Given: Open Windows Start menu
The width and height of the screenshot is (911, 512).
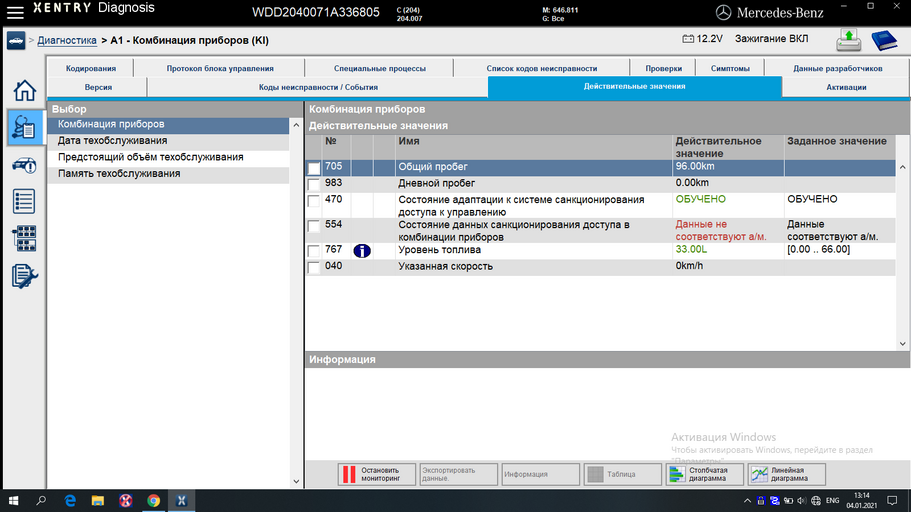Looking at the screenshot, I should [13, 500].
